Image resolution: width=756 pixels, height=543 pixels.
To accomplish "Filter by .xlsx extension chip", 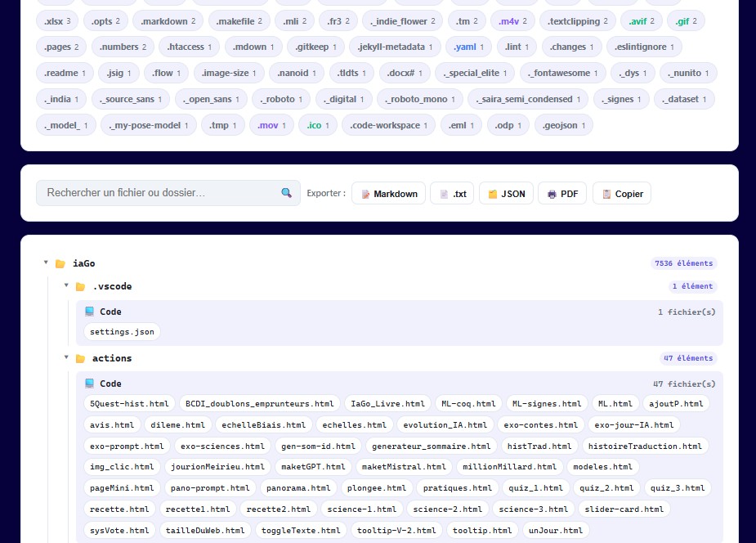I will (57, 21).
